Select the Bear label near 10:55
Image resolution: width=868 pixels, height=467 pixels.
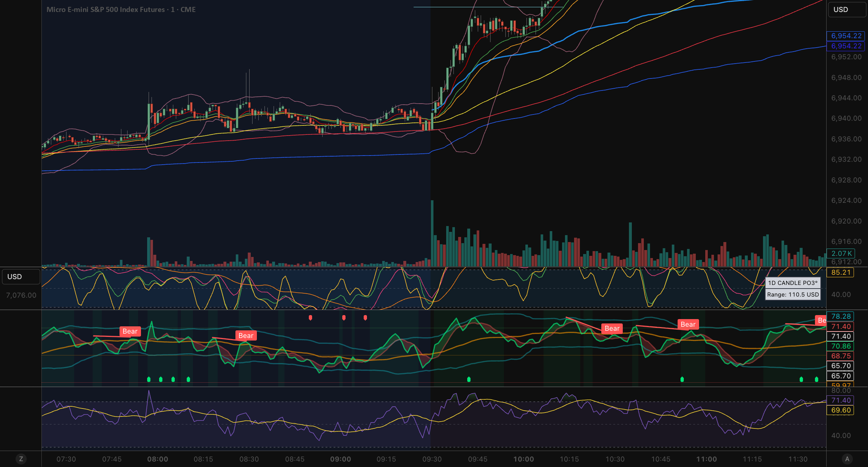point(688,325)
